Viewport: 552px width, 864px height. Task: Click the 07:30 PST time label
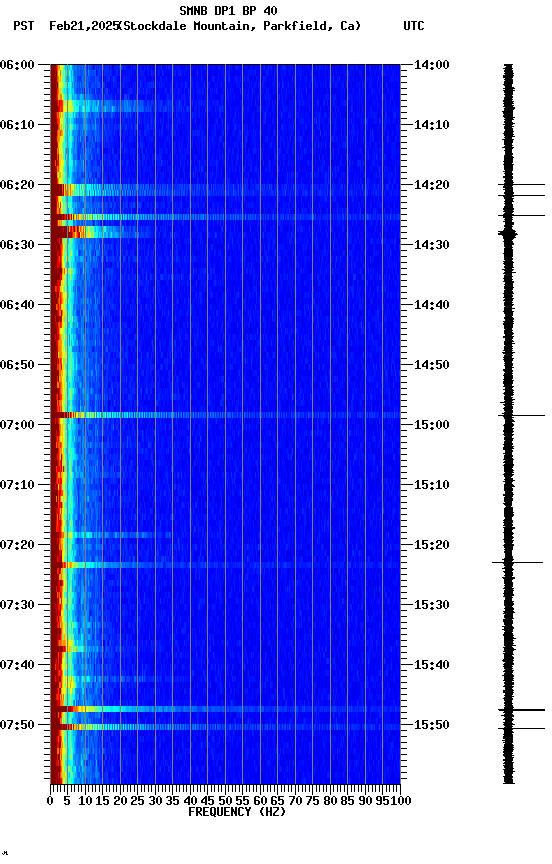point(17,605)
